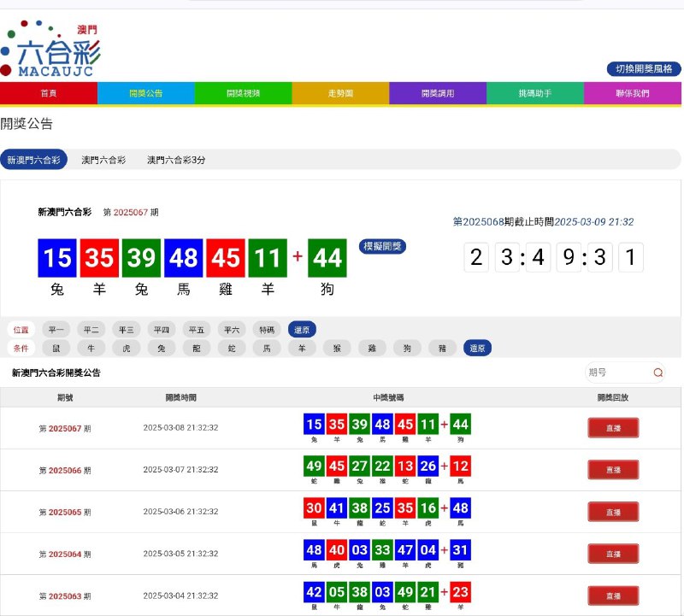Click blue 42 ball in row 2025063
Image resolution: width=684 pixels, height=616 pixels.
click(314, 591)
